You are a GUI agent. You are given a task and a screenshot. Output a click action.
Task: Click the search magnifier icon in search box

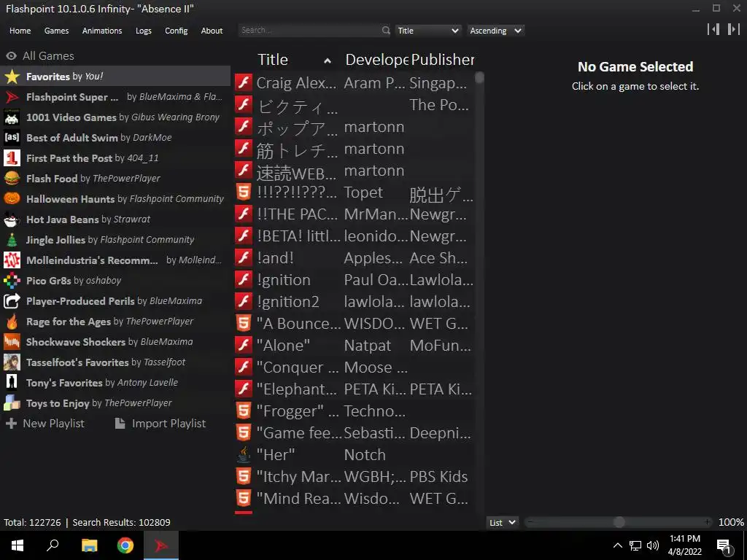click(386, 31)
